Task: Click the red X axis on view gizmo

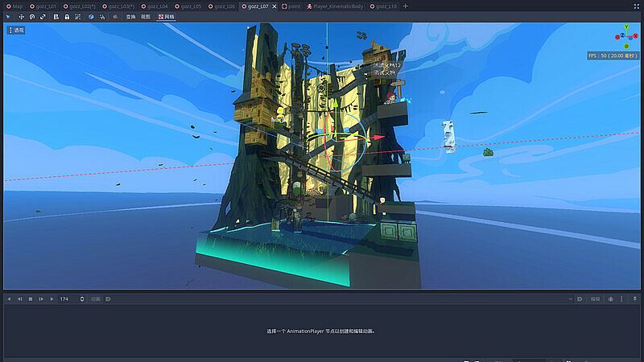Action: tap(634, 36)
